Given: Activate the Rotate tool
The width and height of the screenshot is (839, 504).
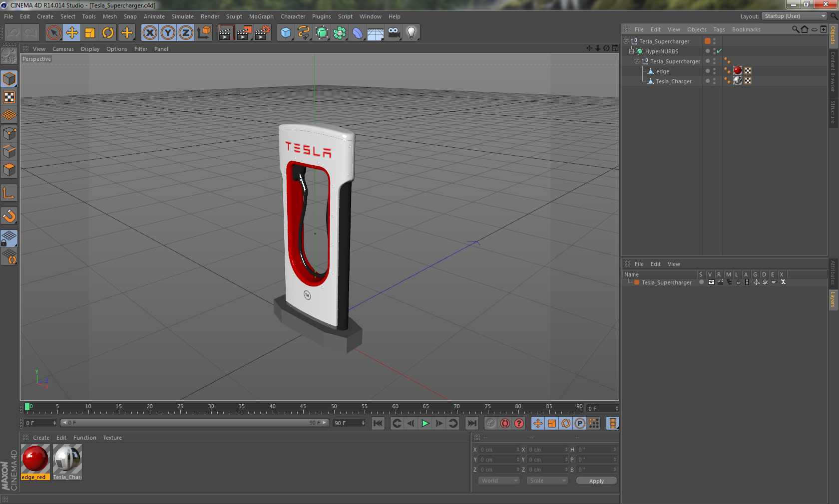Looking at the screenshot, I should pos(108,33).
